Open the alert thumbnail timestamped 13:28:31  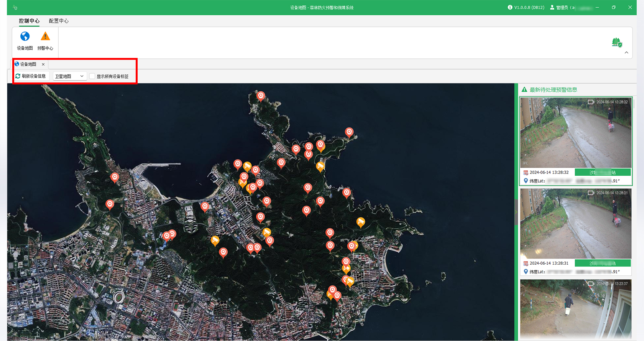click(x=575, y=223)
